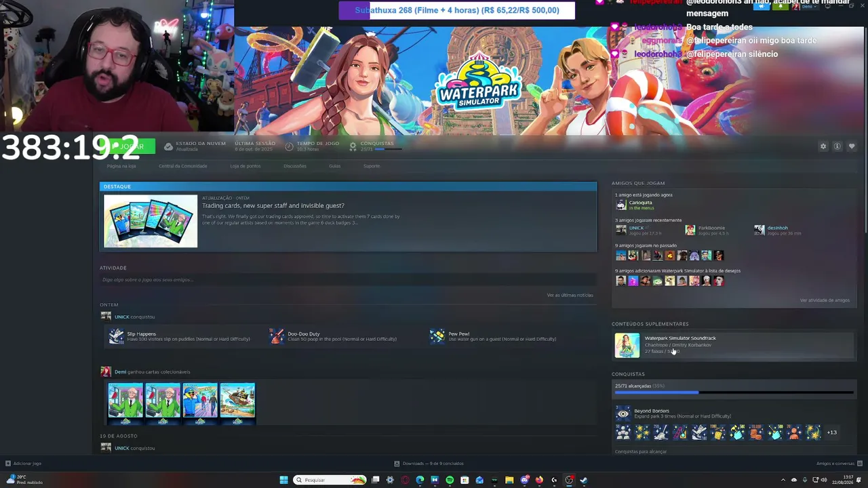Open the Waterpark Simulator Soundtrack thumbnail

coord(627,346)
